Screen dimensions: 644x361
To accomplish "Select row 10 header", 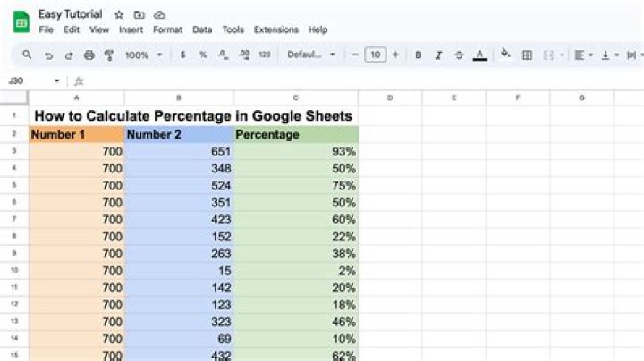I will (x=14, y=271).
